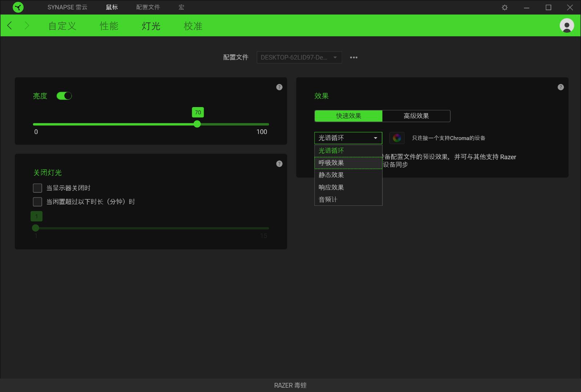
Task: Click the brightness slider handle at 70
Action: 197,124
